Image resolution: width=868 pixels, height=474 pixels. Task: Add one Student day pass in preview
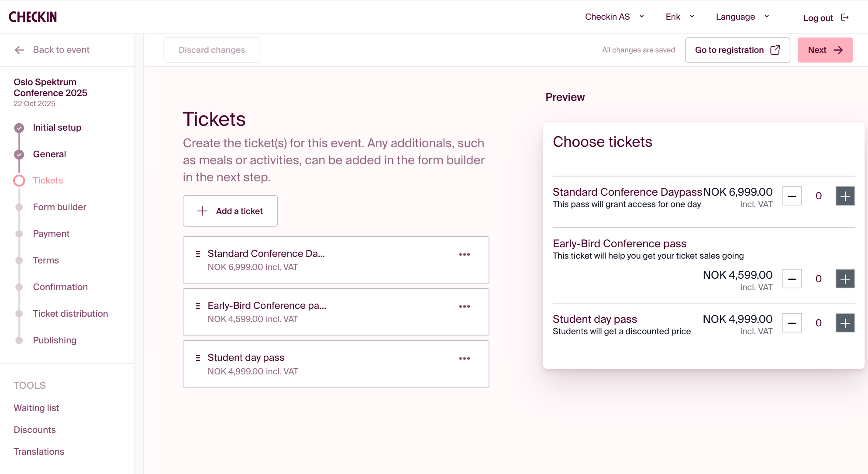tap(845, 323)
